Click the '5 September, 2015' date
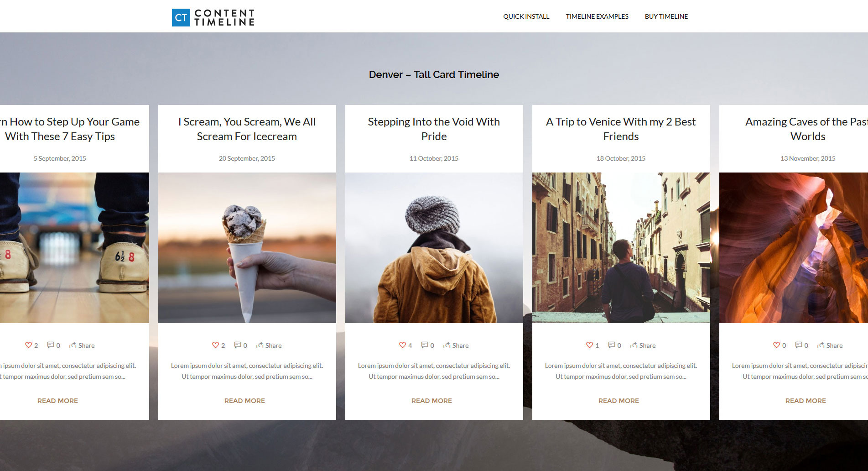This screenshot has width=868, height=471. click(x=60, y=158)
